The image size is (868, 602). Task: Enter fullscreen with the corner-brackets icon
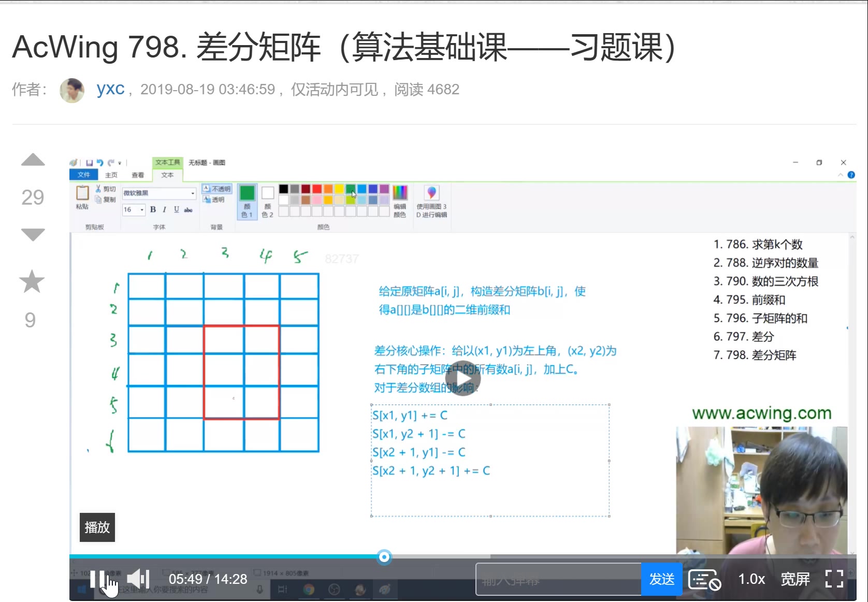tap(834, 579)
